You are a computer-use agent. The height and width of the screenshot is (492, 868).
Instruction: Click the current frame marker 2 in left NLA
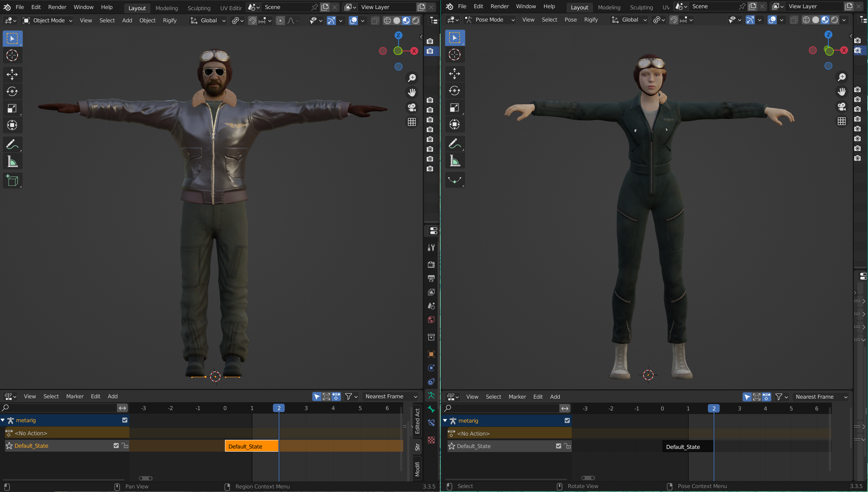tap(279, 408)
